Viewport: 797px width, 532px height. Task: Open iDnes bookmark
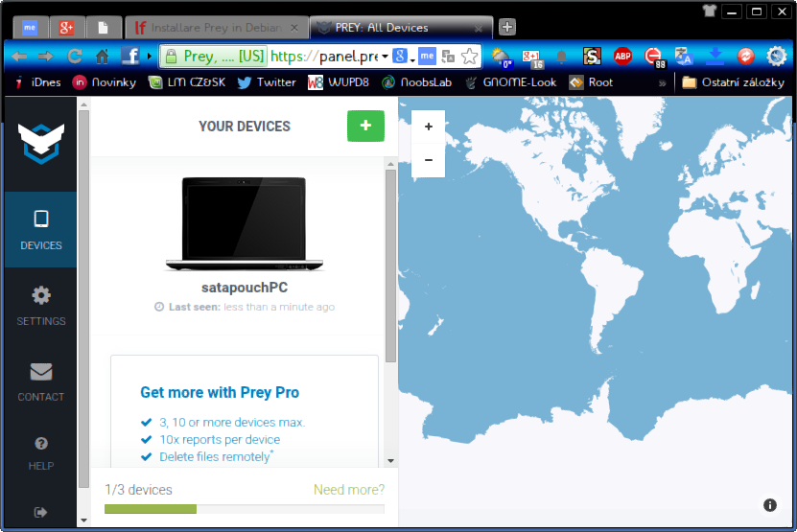click(x=37, y=82)
